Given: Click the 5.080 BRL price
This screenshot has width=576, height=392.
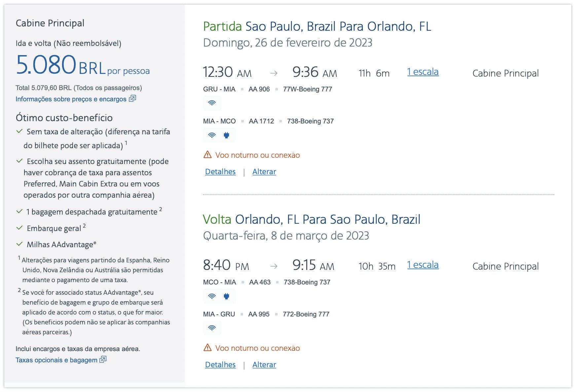Looking at the screenshot, I should pyautogui.click(x=61, y=65).
